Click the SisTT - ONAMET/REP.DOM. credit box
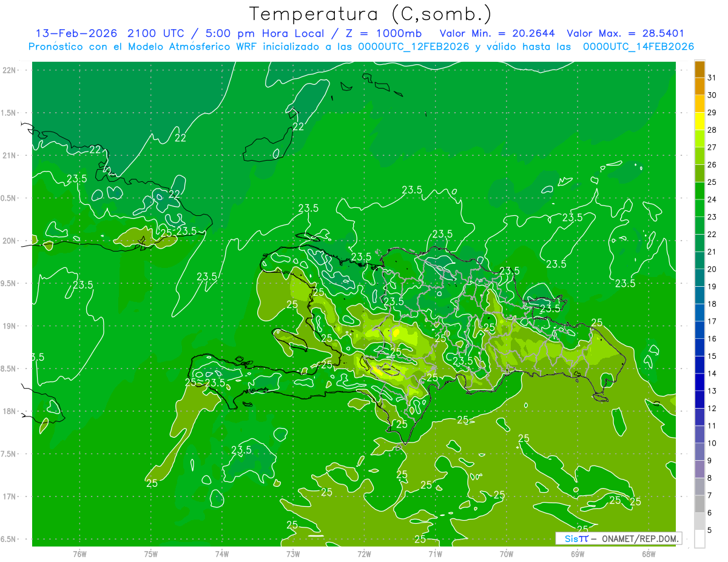The width and height of the screenshot is (728, 562). point(618,538)
